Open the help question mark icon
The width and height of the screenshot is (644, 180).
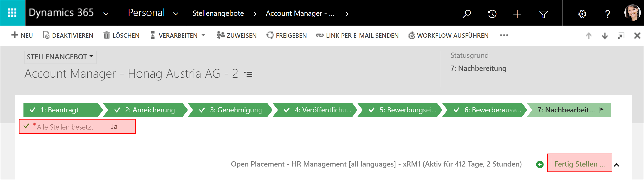pos(607,14)
